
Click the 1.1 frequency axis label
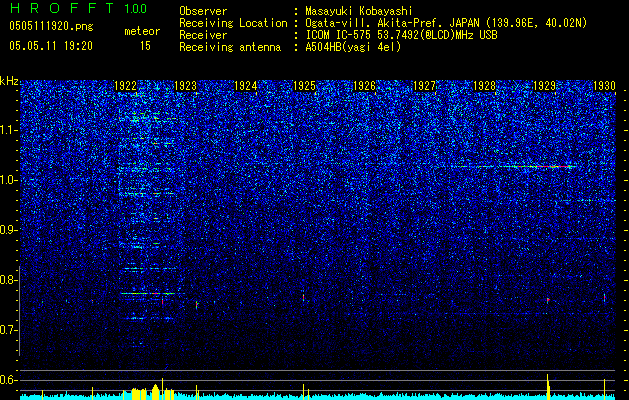coord(9,130)
